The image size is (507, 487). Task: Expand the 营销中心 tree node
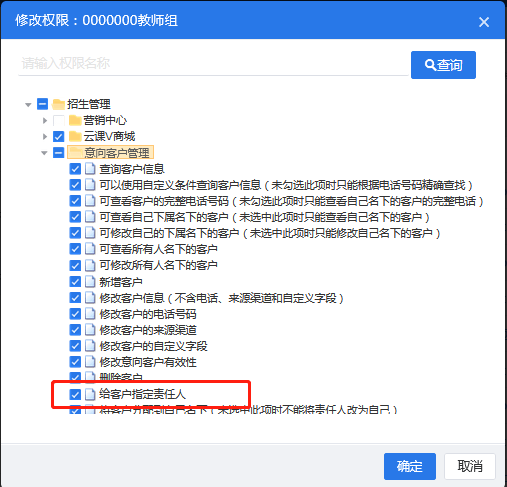click(x=45, y=120)
